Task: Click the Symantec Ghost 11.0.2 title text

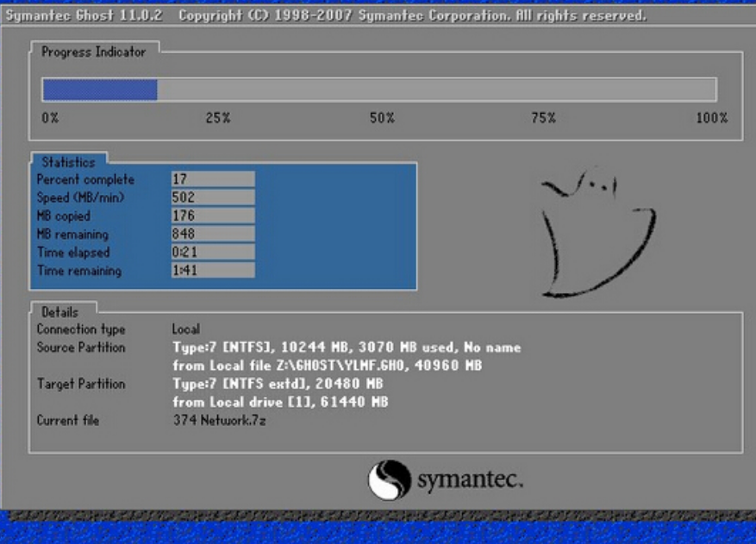Action: pyautogui.click(x=89, y=16)
